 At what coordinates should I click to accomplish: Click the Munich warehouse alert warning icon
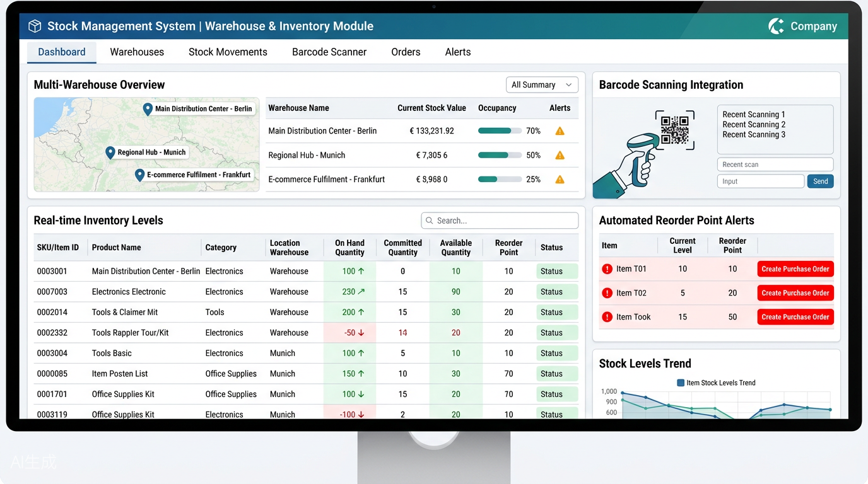[560, 155]
